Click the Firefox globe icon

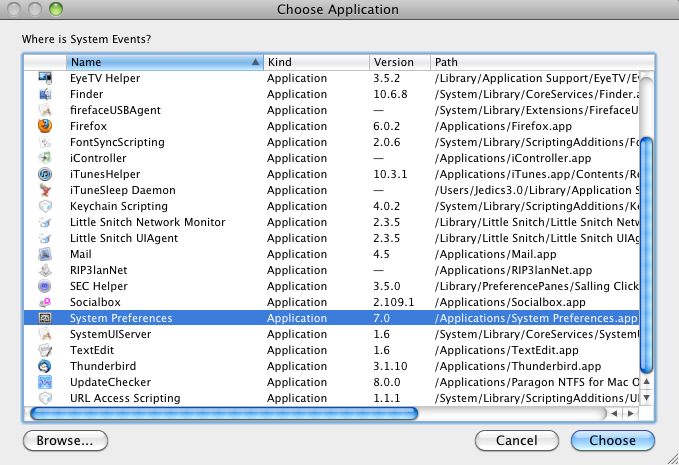pyautogui.click(x=45, y=126)
